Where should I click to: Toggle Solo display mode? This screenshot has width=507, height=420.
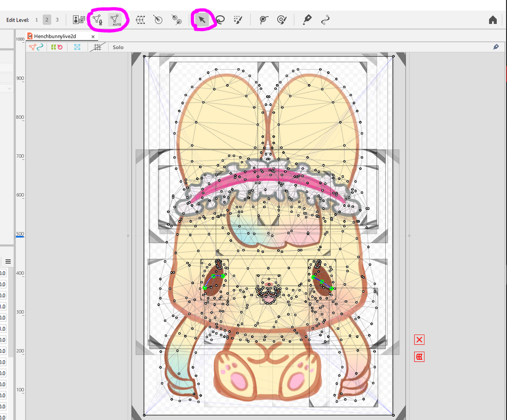point(118,47)
